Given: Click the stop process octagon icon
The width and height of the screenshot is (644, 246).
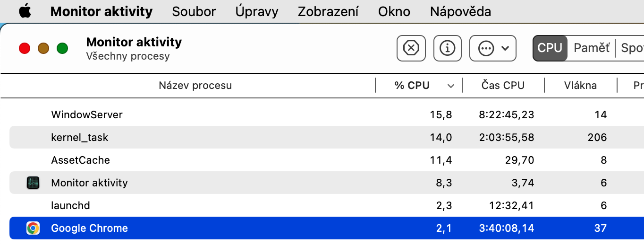Looking at the screenshot, I should click(411, 48).
